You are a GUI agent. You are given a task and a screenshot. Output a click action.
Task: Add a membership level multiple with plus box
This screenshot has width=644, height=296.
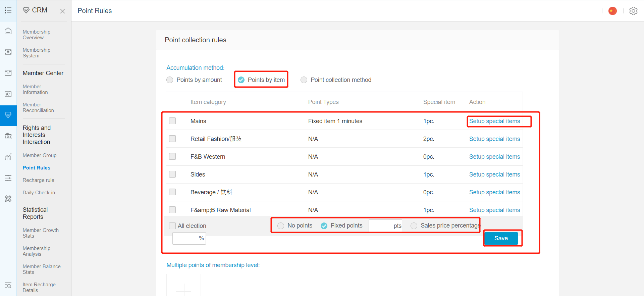184,285
